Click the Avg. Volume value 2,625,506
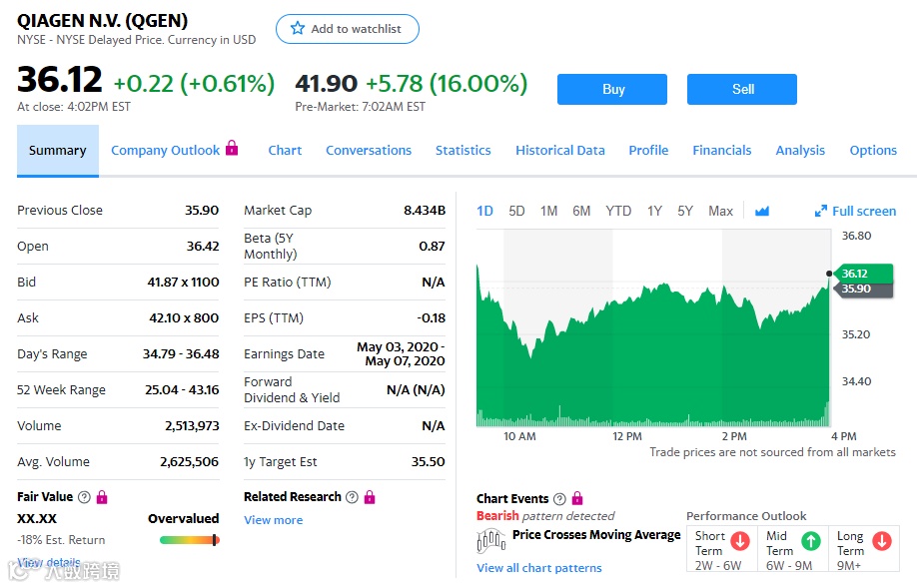Viewport: 917px width, 588px height. (190, 462)
